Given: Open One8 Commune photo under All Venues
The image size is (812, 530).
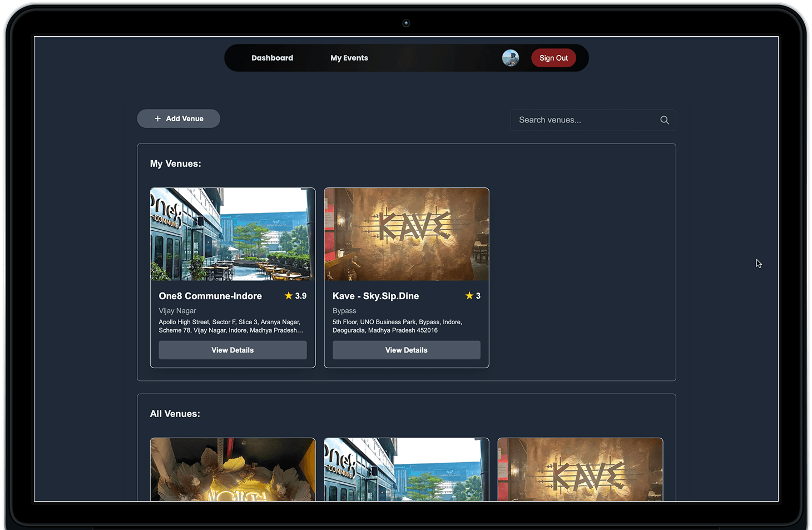Looking at the screenshot, I should click(407, 469).
